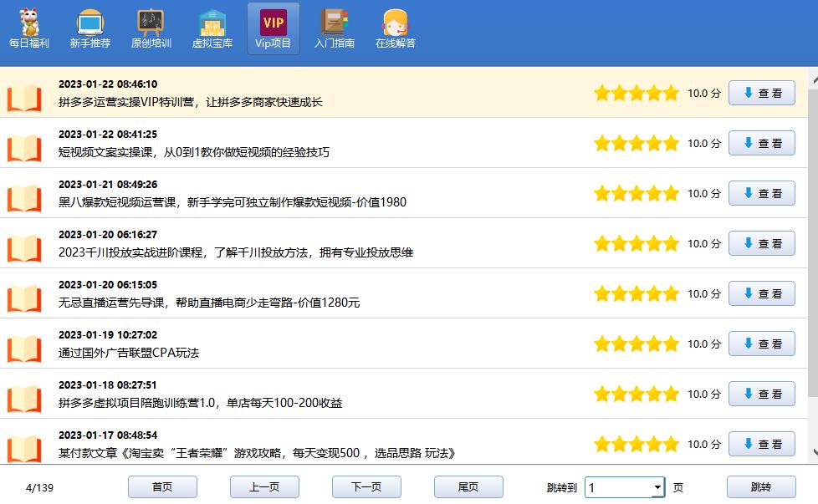View the 拼多多虚拟项目陪跑训练营1.0 item
The width and height of the screenshot is (818, 504).
762,393
